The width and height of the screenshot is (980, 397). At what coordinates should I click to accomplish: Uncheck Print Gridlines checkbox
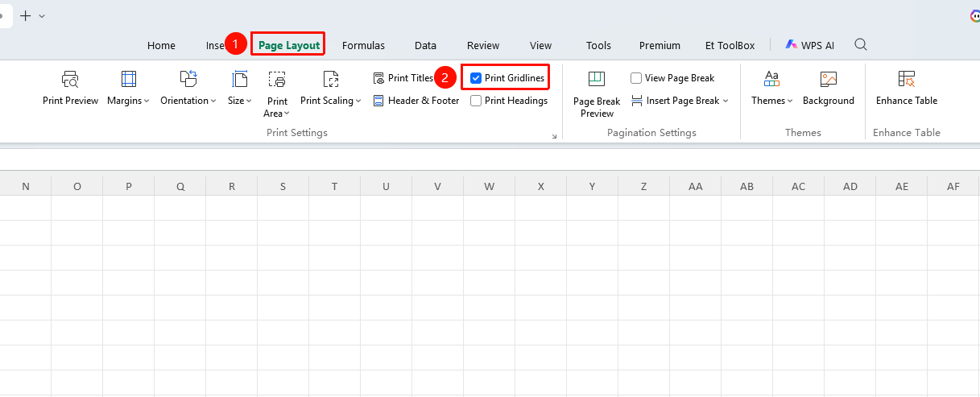(476, 78)
